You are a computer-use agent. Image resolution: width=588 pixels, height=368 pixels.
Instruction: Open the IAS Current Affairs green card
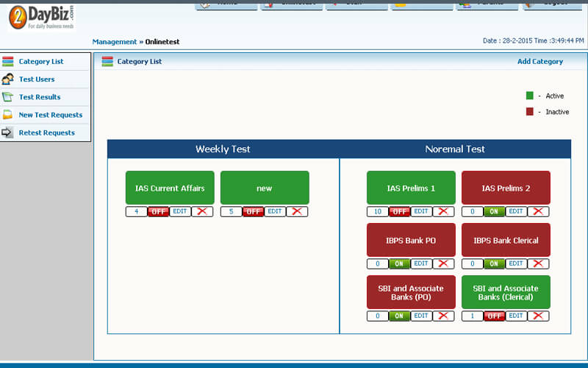[170, 188]
